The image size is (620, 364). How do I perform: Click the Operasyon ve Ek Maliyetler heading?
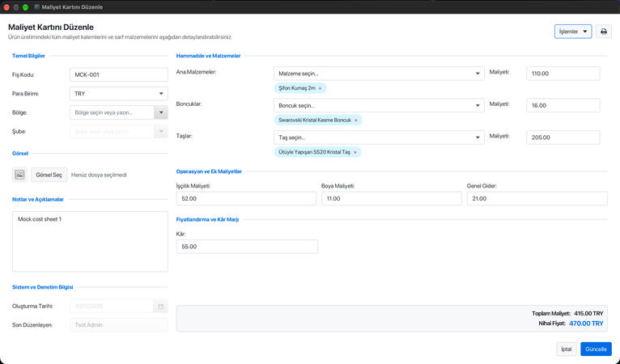[x=209, y=171]
